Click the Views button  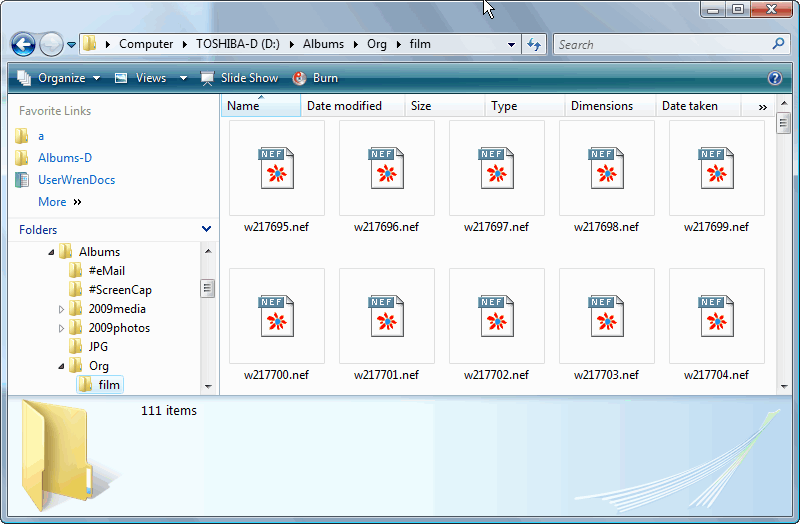click(141, 78)
